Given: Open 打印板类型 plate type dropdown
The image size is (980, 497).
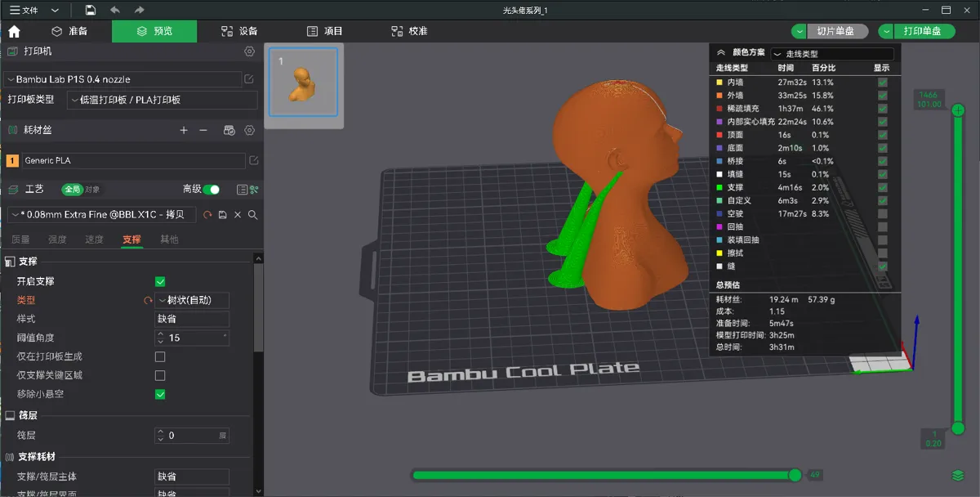Looking at the screenshot, I should (163, 100).
